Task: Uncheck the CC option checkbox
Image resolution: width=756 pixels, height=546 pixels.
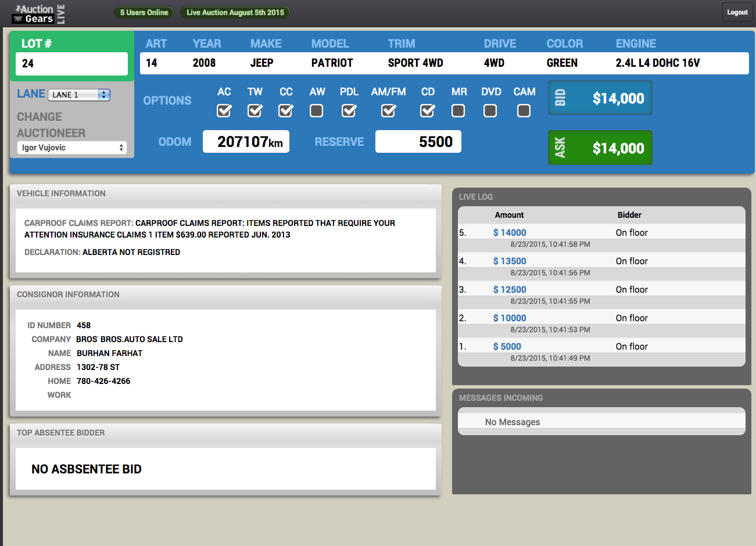Action: click(286, 110)
